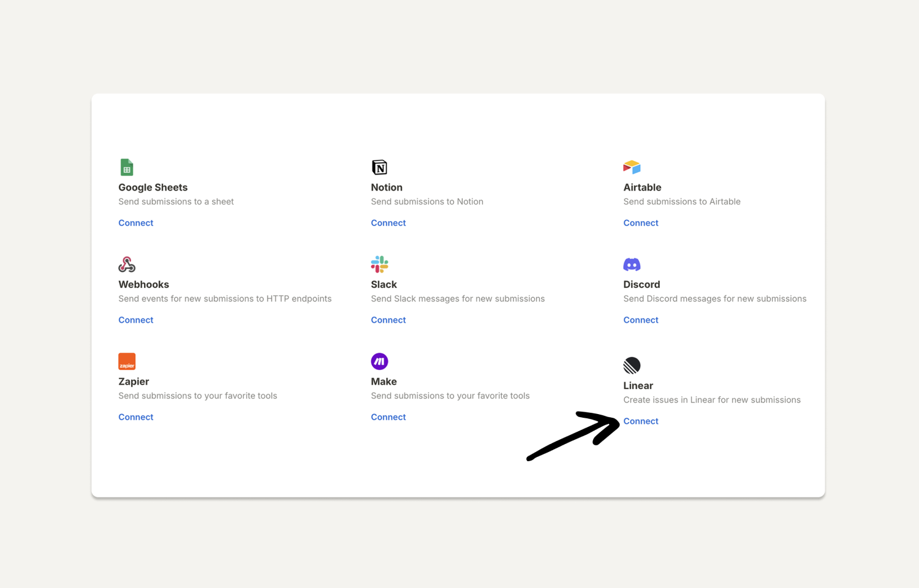Connect the Zapier integration
This screenshot has width=919, height=588.
pos(135,417)
